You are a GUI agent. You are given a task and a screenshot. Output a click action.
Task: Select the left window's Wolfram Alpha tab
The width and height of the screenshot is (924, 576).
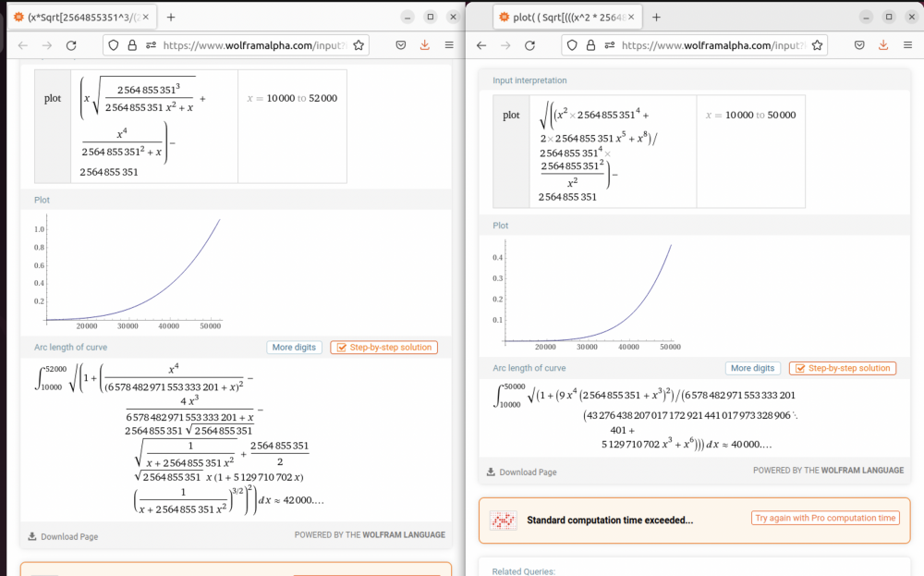(79, 17)
